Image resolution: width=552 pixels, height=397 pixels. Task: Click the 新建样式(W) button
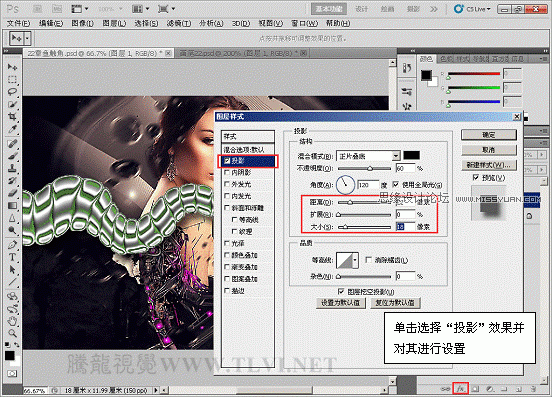coord(489,165)
